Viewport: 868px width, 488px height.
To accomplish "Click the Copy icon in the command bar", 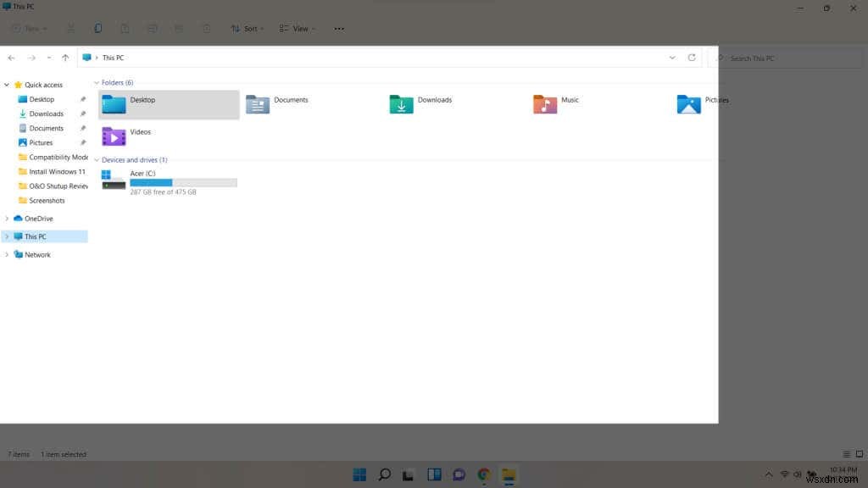I will pyautogui.click(x=97, y=28).
